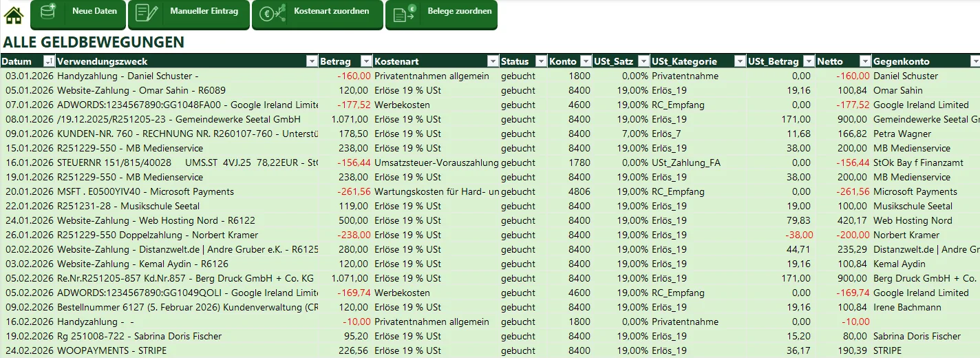Click the Netto value 190,39
980x358 pixels.
844,350
